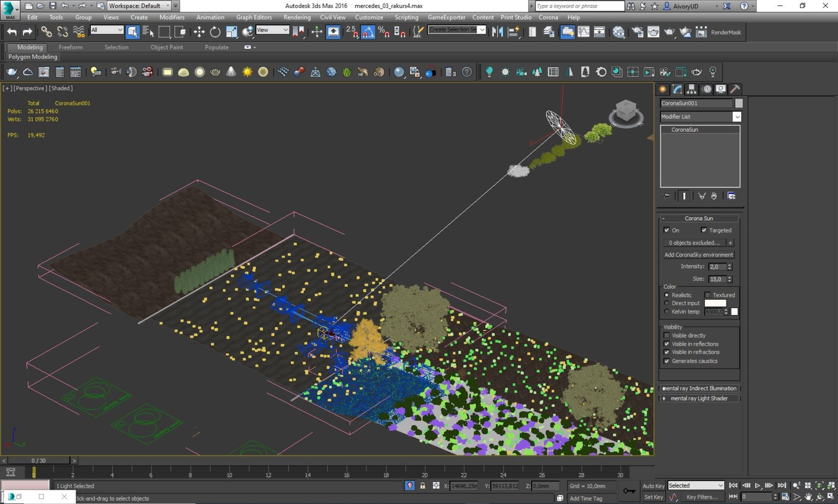Select the Move tool in main toolbar
Viewport: 838px width, 504px height.
pos(199,32)
